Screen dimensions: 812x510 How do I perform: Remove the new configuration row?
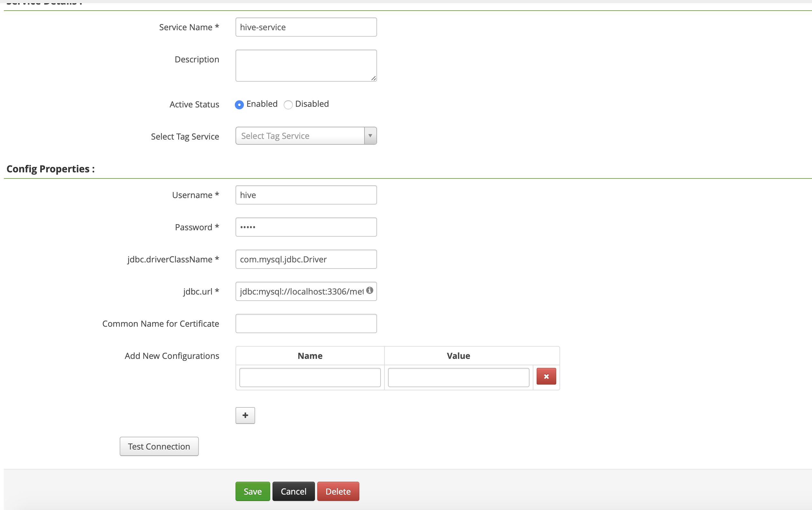click(546, 377)
